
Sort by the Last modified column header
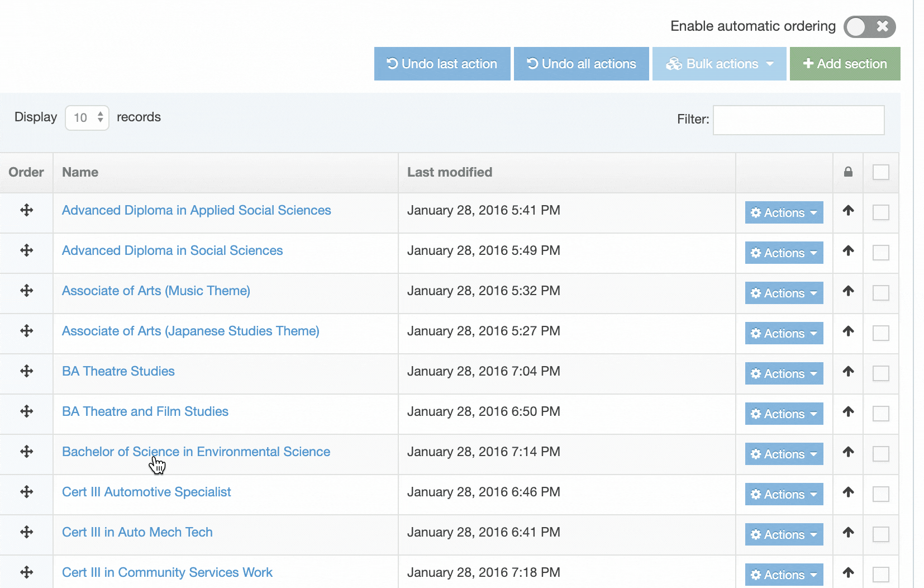tap(449, 172)
